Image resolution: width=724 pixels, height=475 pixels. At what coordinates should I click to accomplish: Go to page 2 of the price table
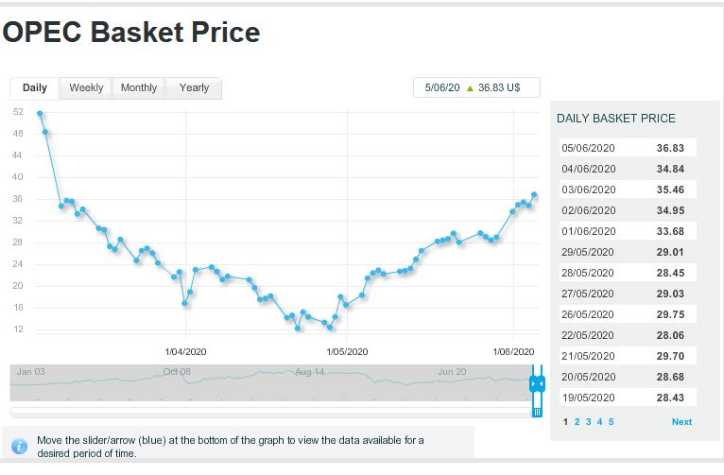coord(576,422)
